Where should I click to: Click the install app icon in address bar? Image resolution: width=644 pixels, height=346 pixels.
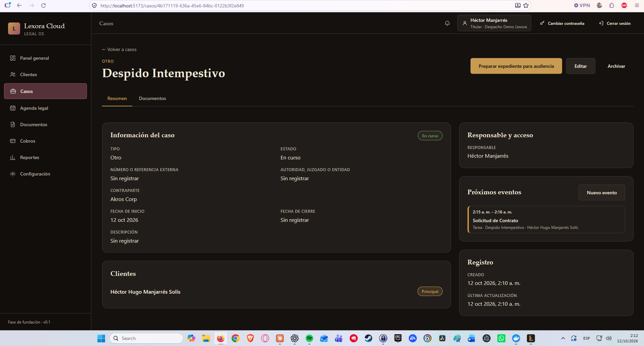pos(518,5)
